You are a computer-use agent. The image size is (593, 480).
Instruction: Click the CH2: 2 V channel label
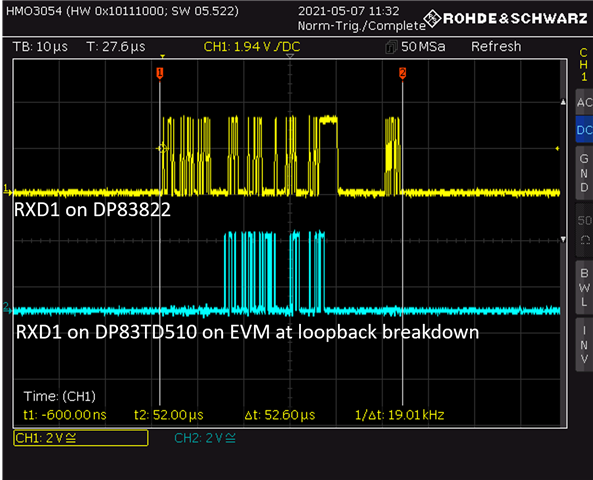[205, 438]
